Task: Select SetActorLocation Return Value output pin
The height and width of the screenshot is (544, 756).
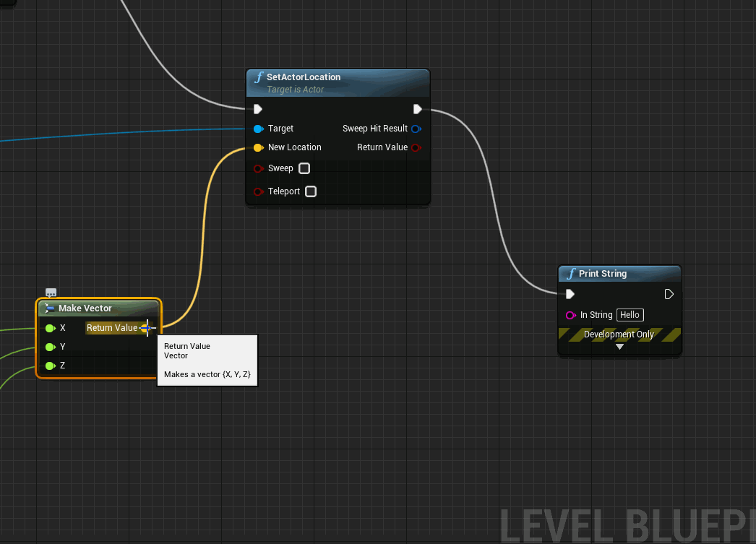Action: [x=416, y=147]
